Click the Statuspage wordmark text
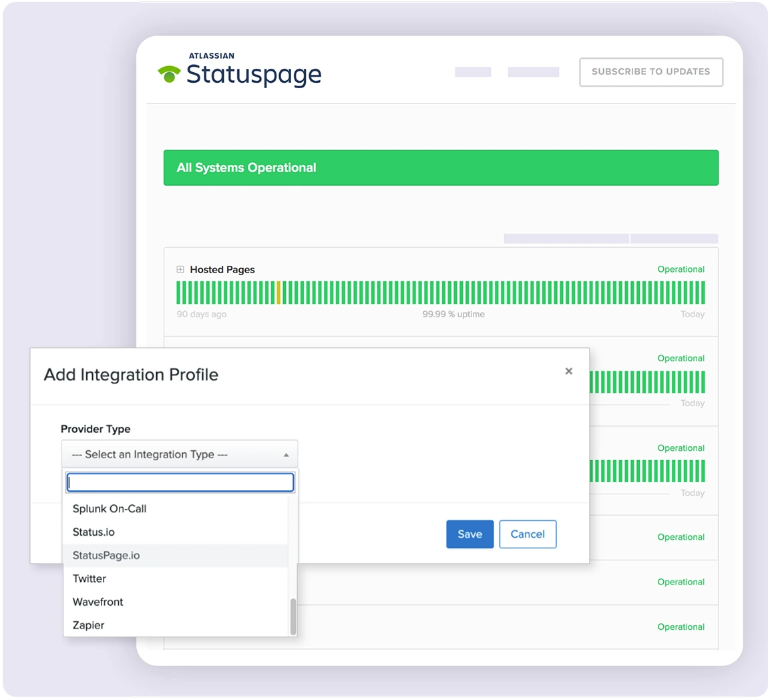The width and height of the screenshot is (768, 700). click(x=254, y=75)
